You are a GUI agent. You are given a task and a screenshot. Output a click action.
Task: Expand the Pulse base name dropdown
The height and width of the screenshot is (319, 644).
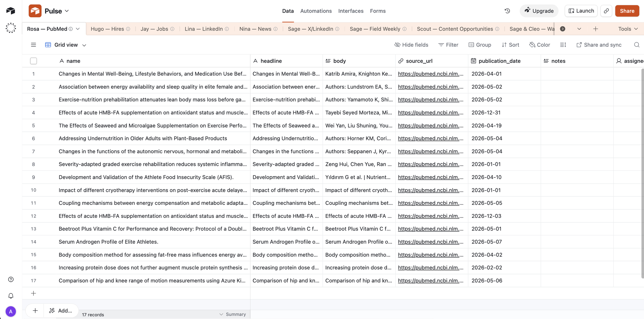[67, 11]
